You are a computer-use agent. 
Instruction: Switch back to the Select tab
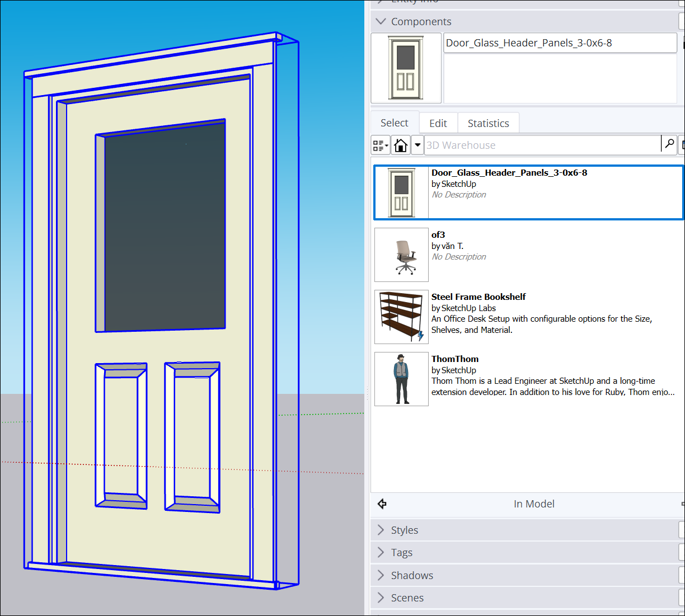394,123
